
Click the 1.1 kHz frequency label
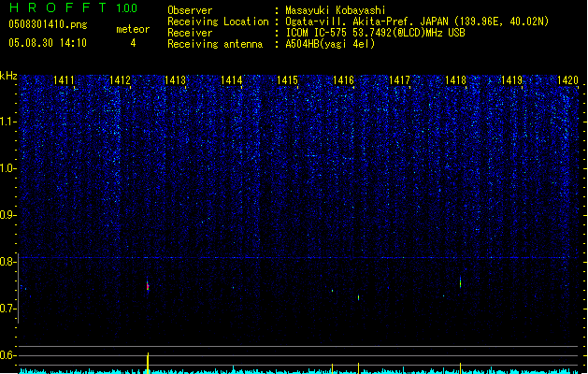tap(8, 122)
